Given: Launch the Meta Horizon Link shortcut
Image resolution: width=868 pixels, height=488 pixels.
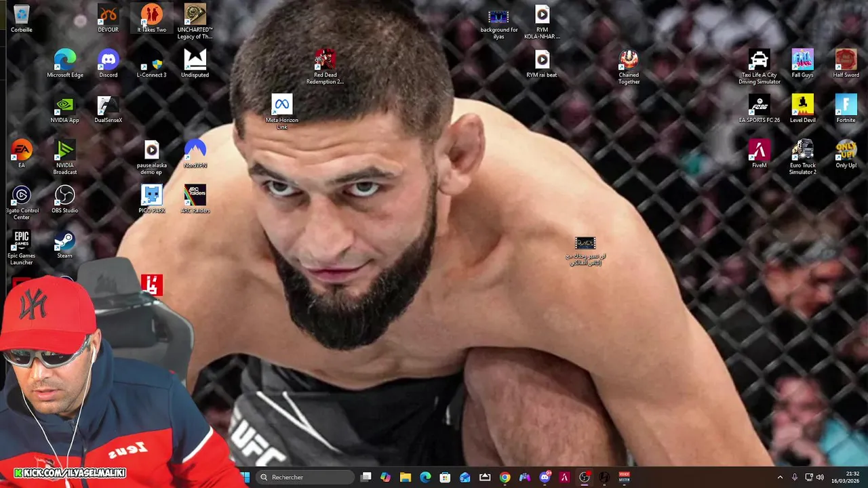Looking at the screenshot, I should [x=281, y=112].
